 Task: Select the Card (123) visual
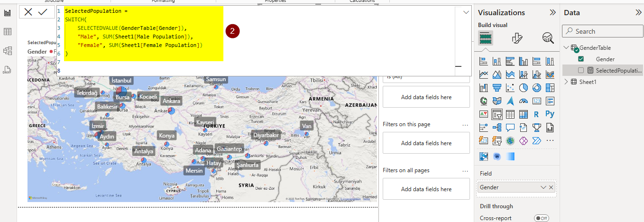[x=537, y=101]
